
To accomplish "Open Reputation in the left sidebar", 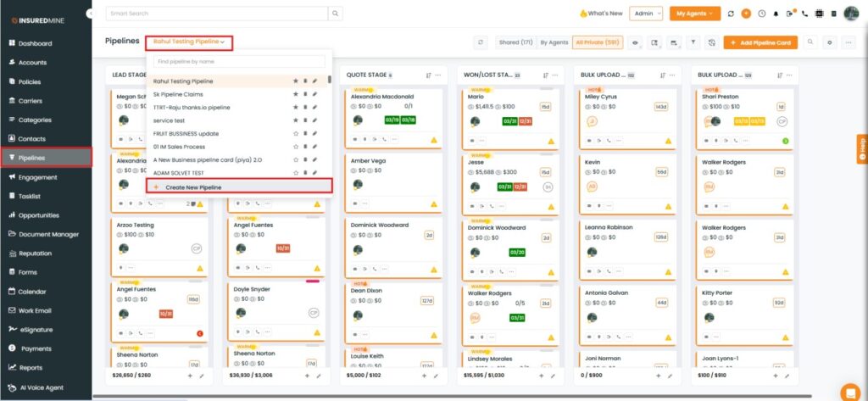I will point(36,253).
